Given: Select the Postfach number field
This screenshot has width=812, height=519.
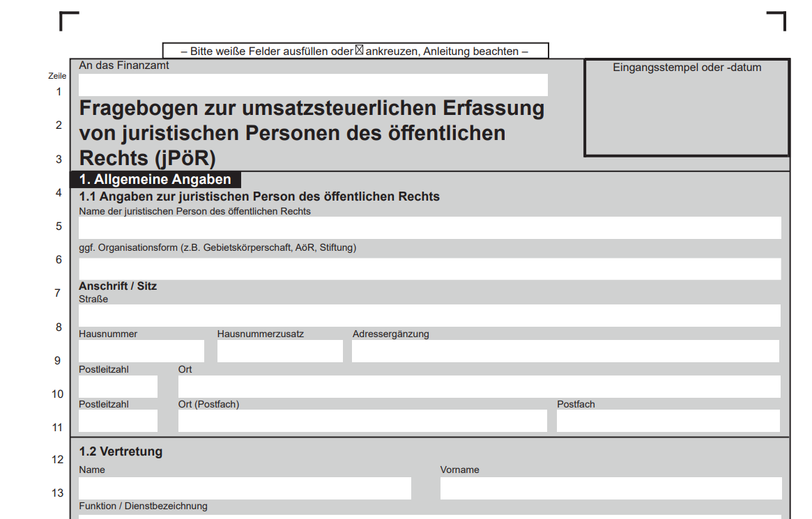Looking at the screenshot, I should pos(668,421).
